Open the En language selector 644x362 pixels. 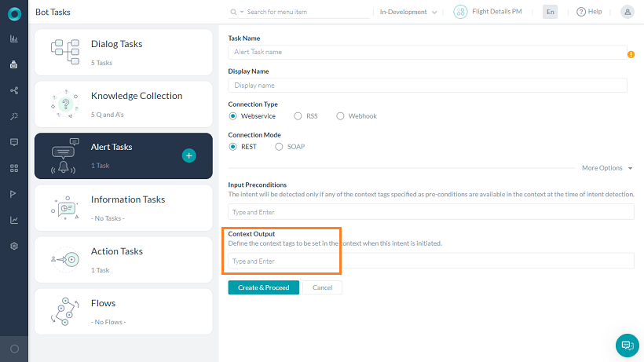(x=550, y=12)
